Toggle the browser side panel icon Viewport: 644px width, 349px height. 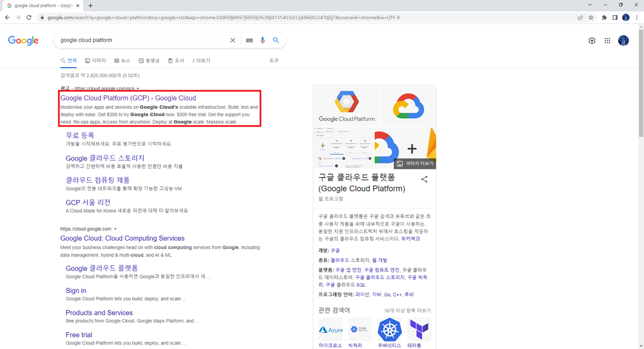615,18
